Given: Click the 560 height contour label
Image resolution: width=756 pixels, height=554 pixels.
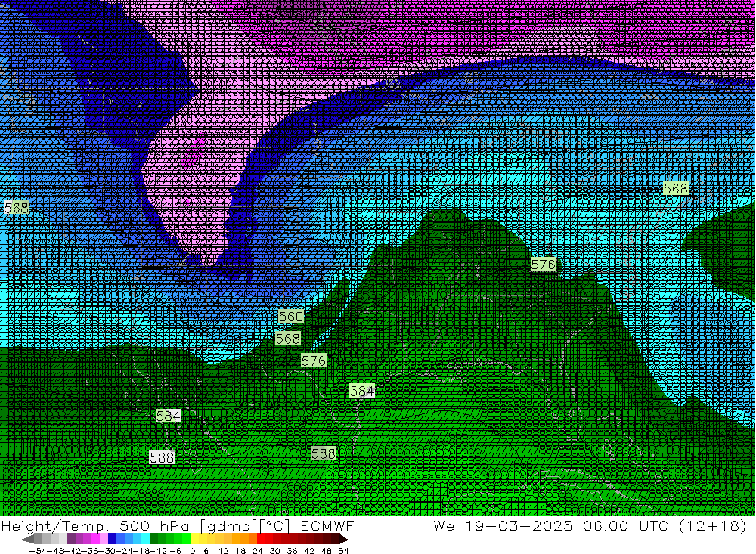Looking at the screenshot, I should [x=291, y=317].
